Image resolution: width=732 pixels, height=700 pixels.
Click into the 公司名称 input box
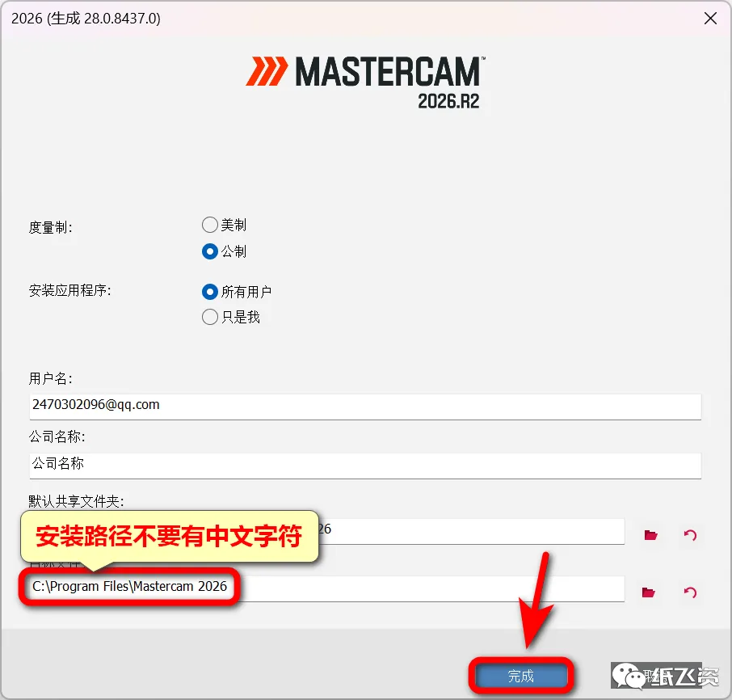click(x=365, y=465)
